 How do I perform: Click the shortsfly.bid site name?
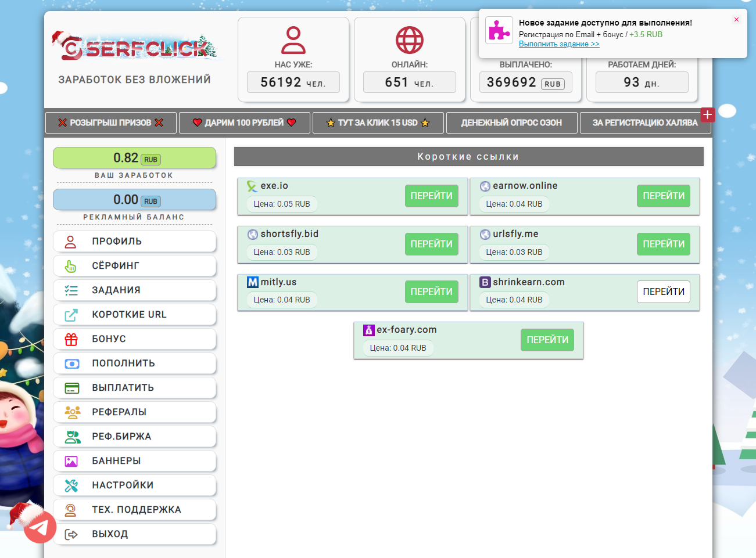pos(289,234)
